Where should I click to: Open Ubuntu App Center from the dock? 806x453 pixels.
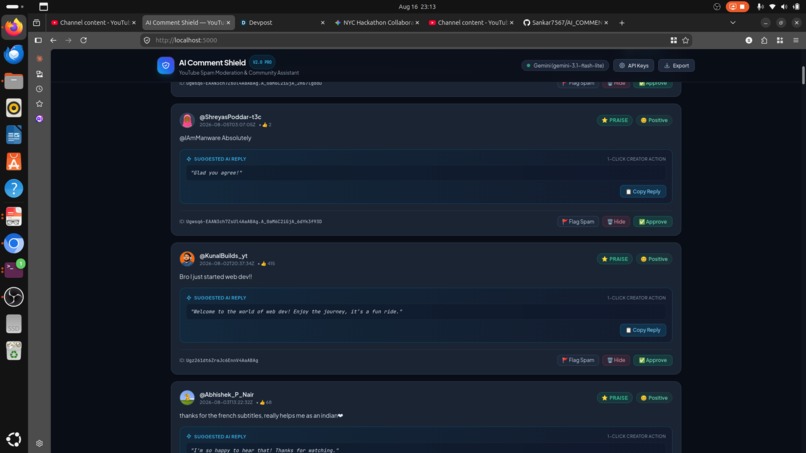point(14,162)
